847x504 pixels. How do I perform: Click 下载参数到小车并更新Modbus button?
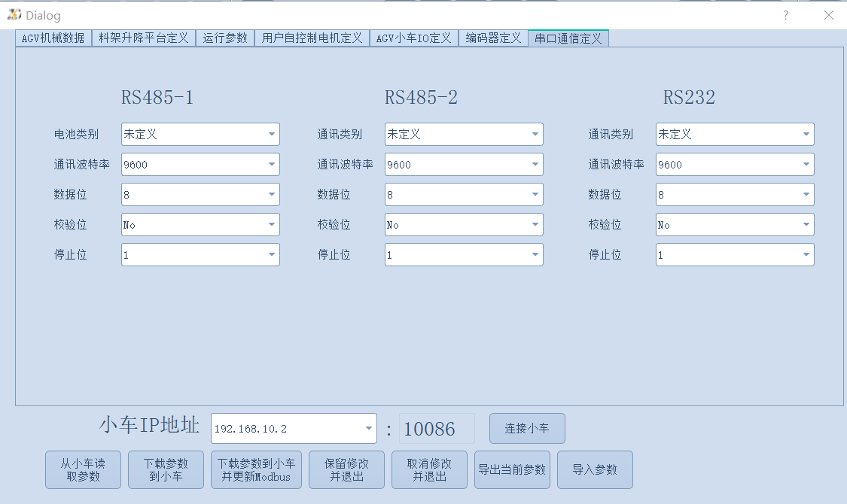click(x=256, y=470)
